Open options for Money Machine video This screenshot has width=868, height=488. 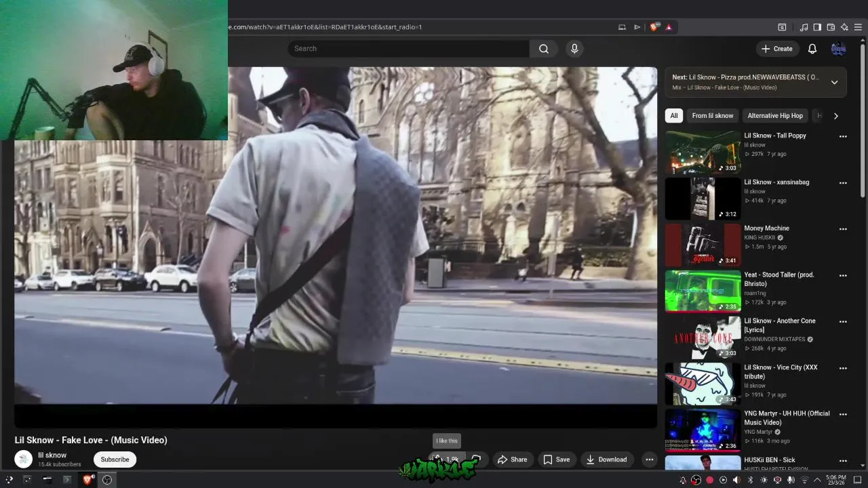point(843,229)
